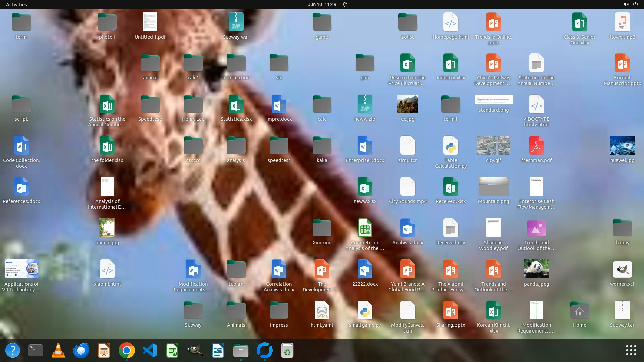Open LibreOffice Calc dock icon
Screen dimensions: 644x362
[172, 351]
